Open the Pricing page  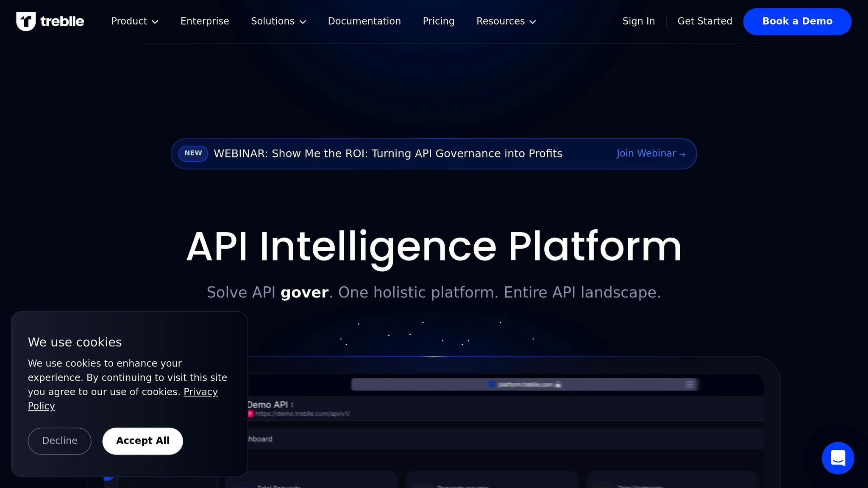(x=438, y=21)
